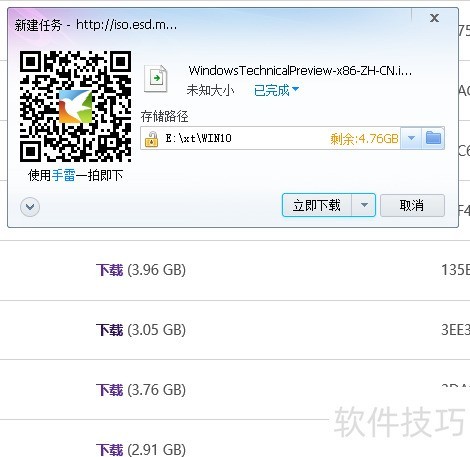Click the Xunlei QR code image
This screenshot has width=470, height=457.
click(75, 106)
